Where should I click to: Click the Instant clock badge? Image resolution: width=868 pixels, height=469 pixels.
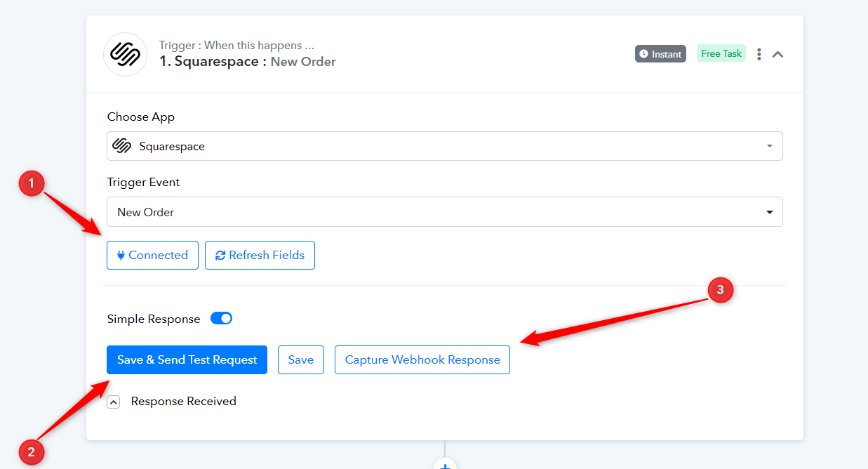coord(660,54)
